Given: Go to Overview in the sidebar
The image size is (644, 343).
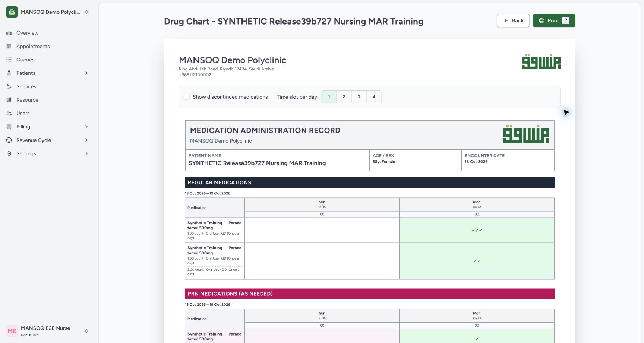Looking at the screenshot, I should pyautogui.click(x=48, y=33).
